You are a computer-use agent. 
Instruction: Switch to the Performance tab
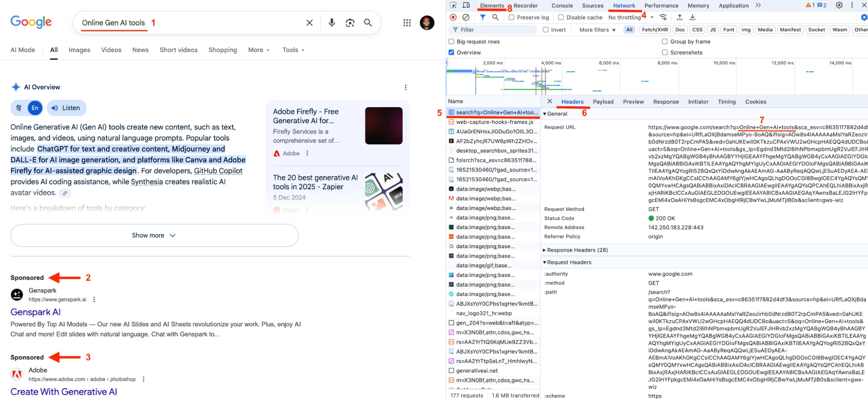[661, 6]
